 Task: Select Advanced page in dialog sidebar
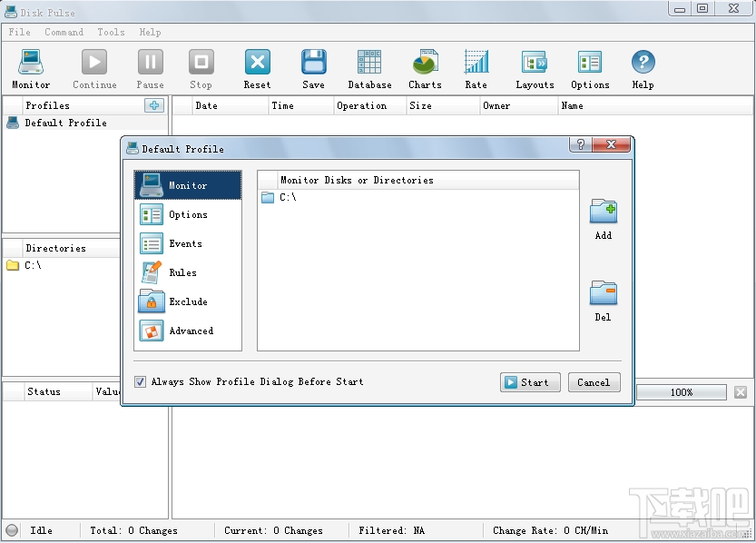point(188,331)
